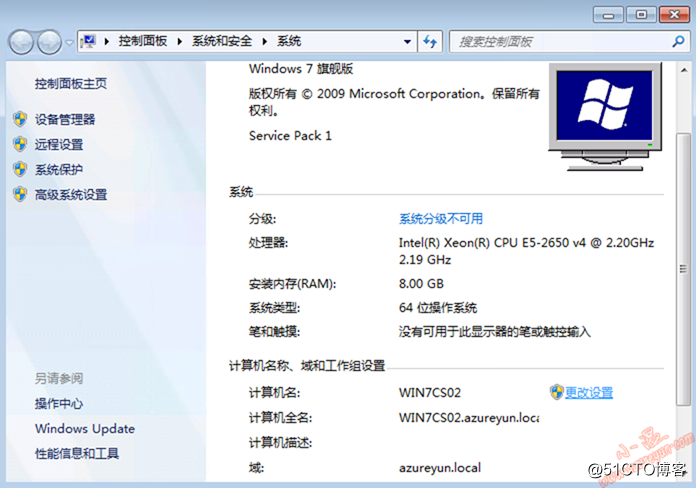Expand arrow after 系统和安全 breadcrumb
This screenshot has width=696, height=488.
(x=265, y=42)
